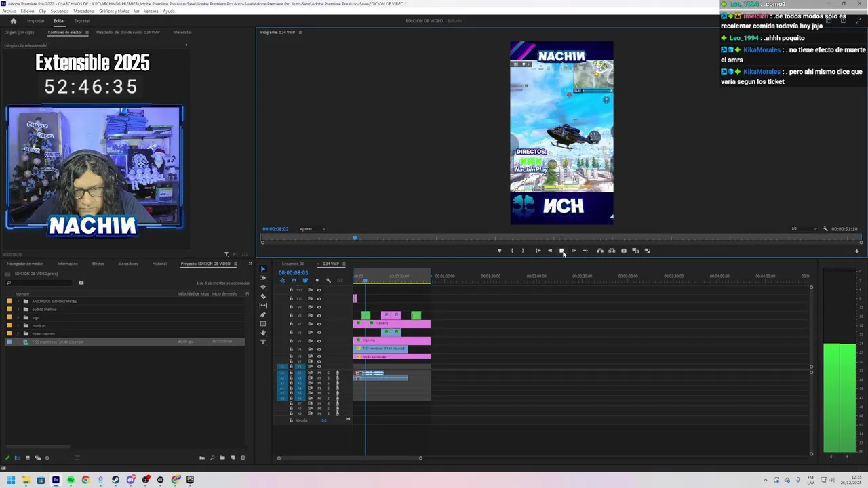Click the Add Marker button in Program monitor

click(x=500, y=251)
